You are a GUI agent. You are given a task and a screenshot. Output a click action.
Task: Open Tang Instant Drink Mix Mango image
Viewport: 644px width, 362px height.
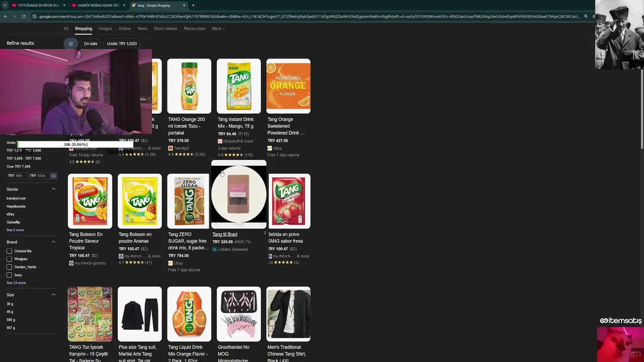pyautogui.click(x=238, y=86)
